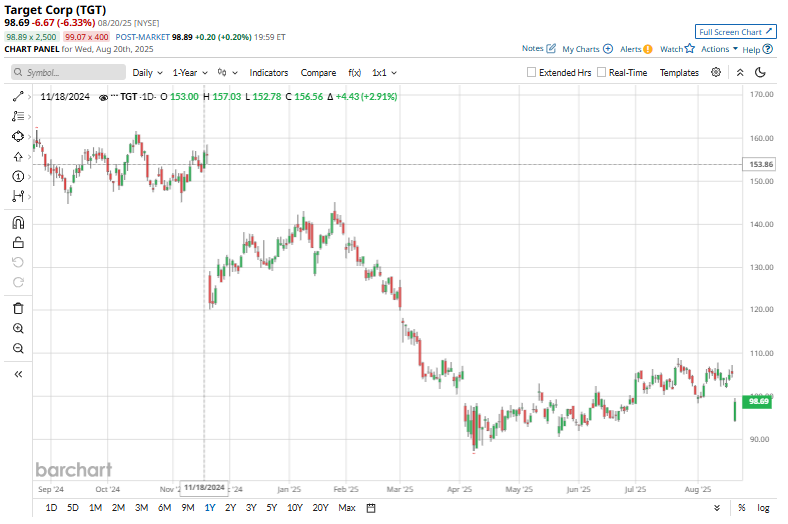Toggle the magnet snap mode

18,223
